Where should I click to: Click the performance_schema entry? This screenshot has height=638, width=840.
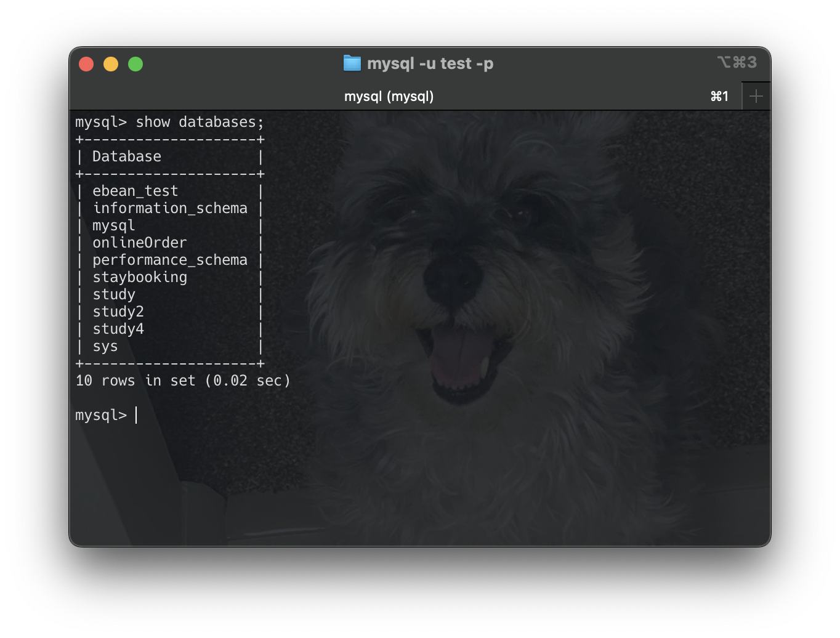click(x=170, y=260)
